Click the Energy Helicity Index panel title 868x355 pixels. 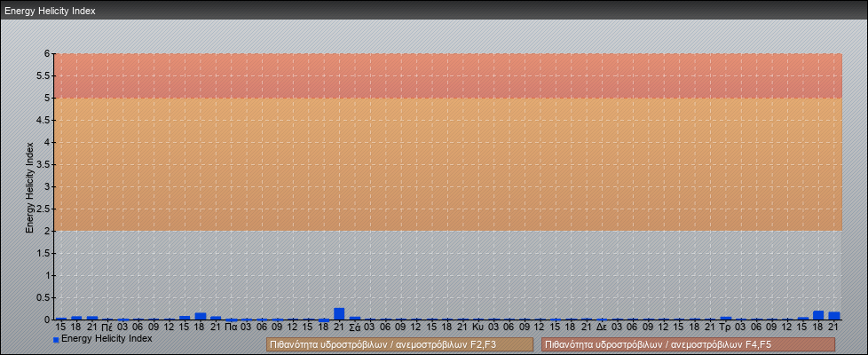pyautogui.click(x=50, y=11)
